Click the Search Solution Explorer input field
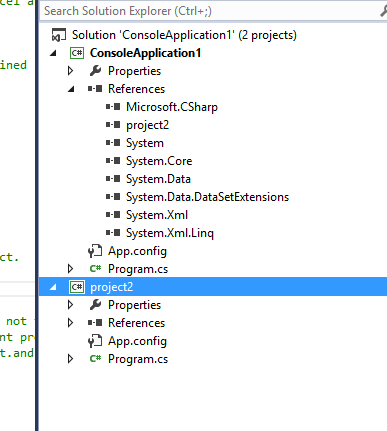 tap(208, 11)
